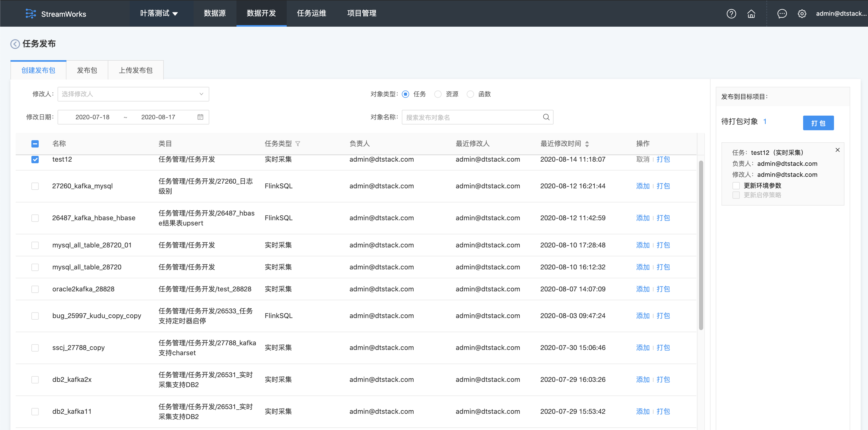
Task: Select the 任务 object type radio
Action: (406, 94)
